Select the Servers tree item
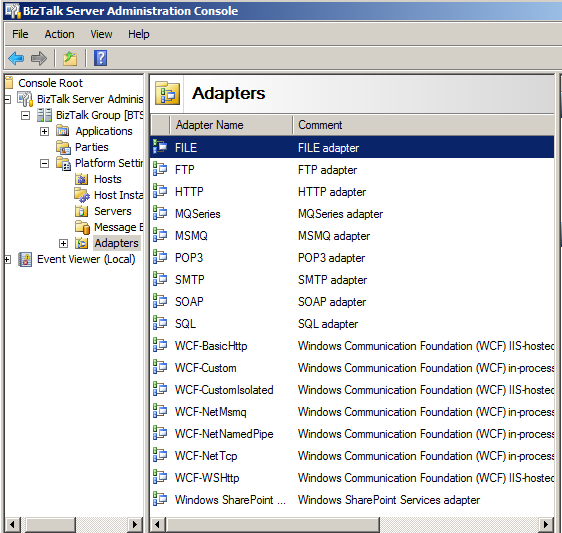This screenshot has height=533, width=562. (113, 211)
